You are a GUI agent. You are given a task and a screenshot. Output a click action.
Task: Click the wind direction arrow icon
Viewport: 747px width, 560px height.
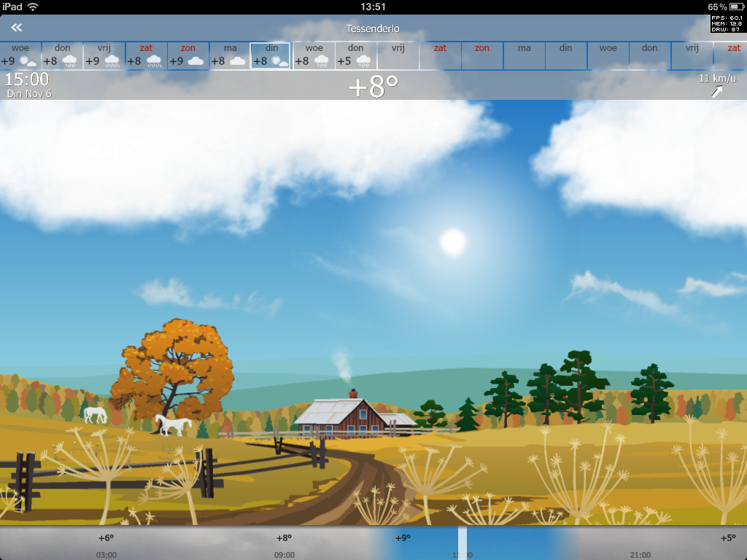point(717,91)
